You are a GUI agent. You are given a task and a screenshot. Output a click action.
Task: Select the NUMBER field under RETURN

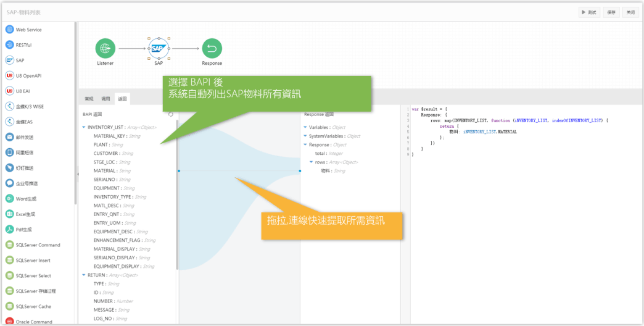(x=113, y=301)
